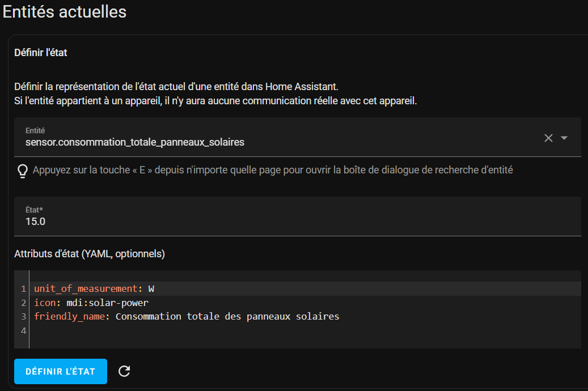Focus the Entité field showing sensor.consommation_totale_panneaux_solaires
588x391 pixels.
(x=277, y=137)
